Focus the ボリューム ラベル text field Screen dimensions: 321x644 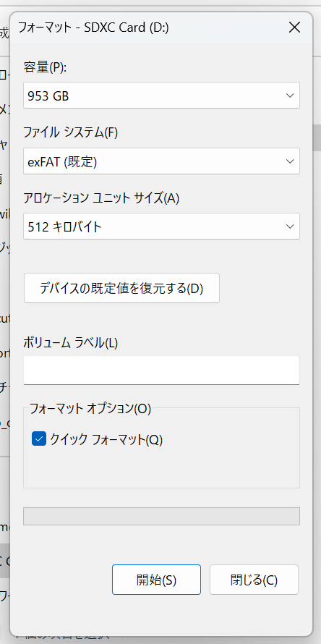point(161,370)
